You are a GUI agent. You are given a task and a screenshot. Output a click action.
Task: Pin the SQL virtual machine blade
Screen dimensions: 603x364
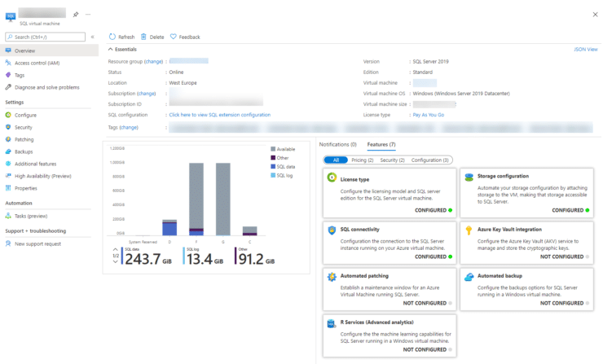[x=76, y=14]
